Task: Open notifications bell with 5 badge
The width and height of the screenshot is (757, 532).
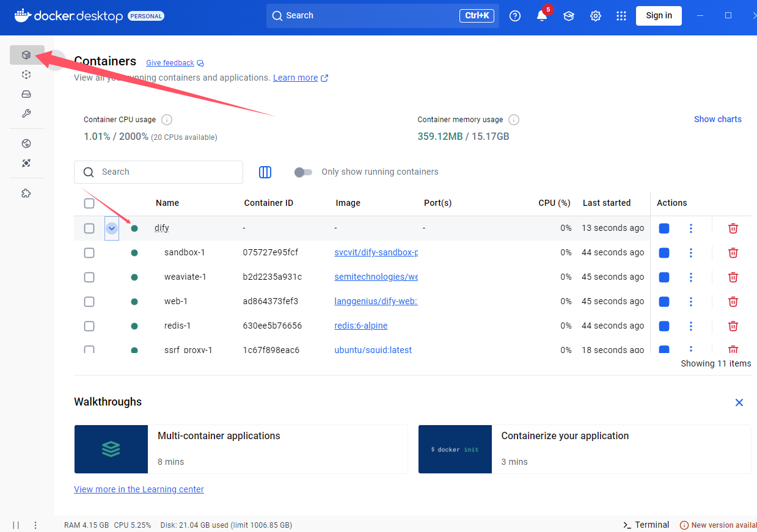Action: tap(542, 16)
